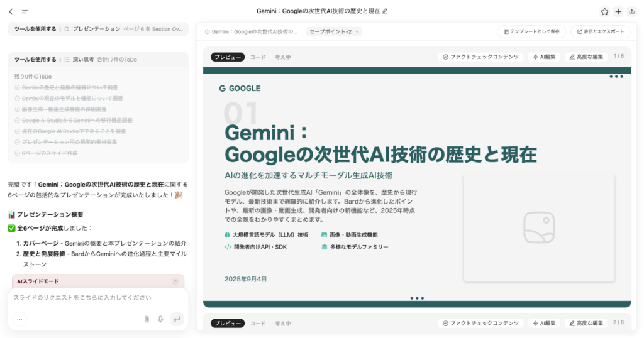Click the back arrow icon

pyautogui.click(x=11, y=11)
